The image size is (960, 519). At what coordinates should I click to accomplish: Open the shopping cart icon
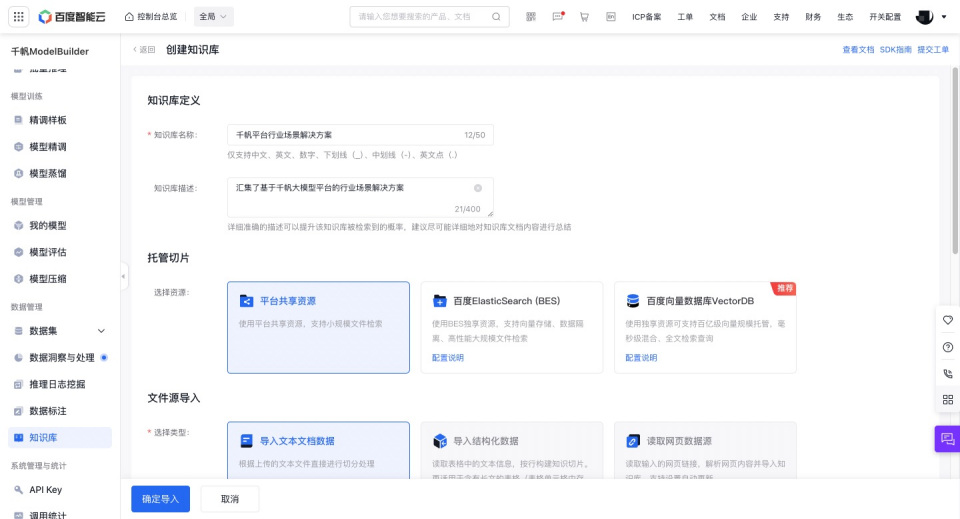[584, 17]
